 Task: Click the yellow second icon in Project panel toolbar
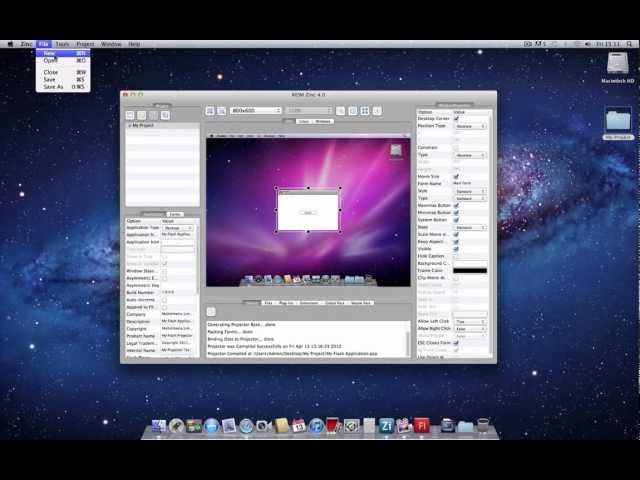pyautogui.click(x=141, y=116)
